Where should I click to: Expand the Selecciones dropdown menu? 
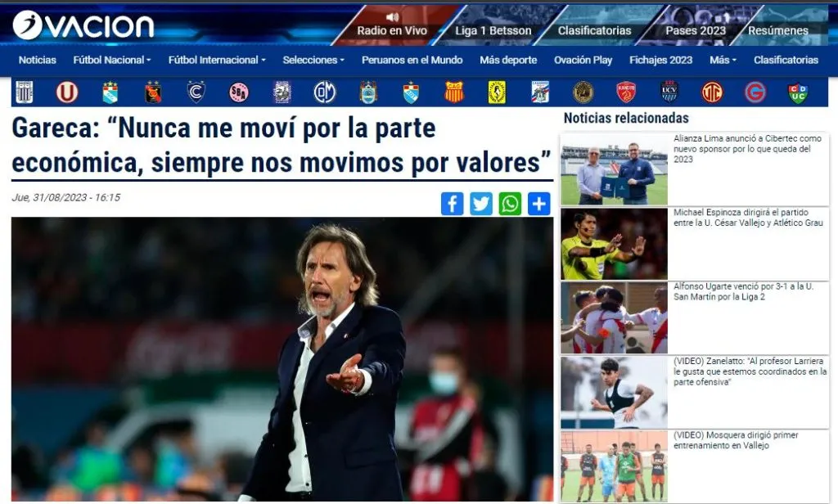(313, 60)
